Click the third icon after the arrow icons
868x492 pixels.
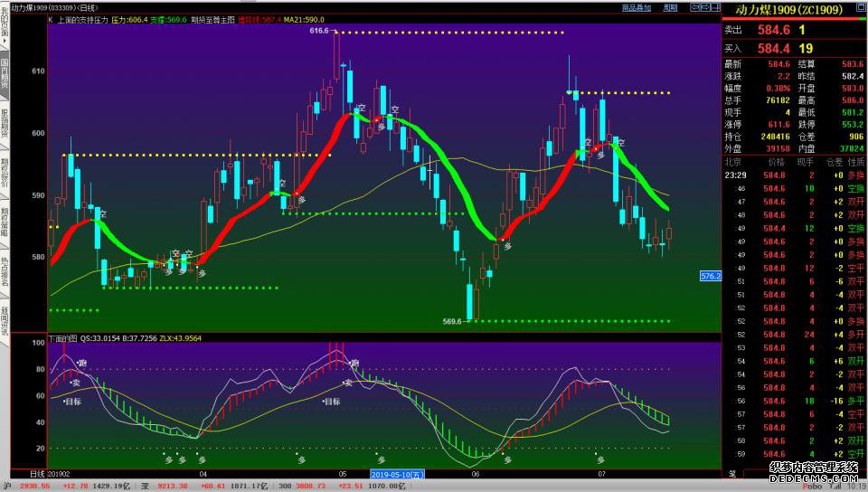(x=716, y=8)
